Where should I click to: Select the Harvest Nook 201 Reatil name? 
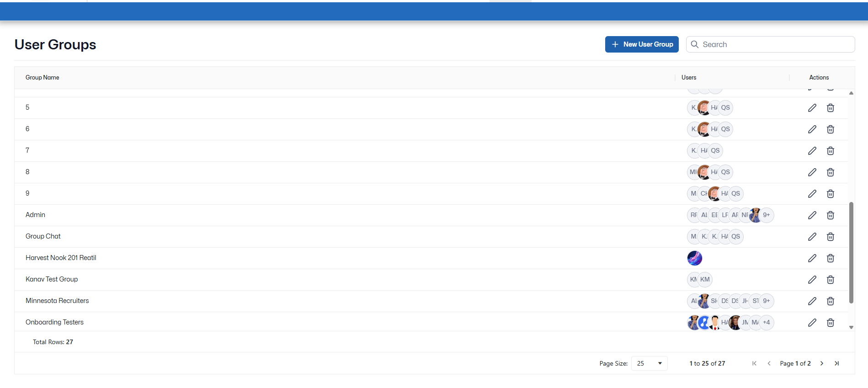point(61,258)
